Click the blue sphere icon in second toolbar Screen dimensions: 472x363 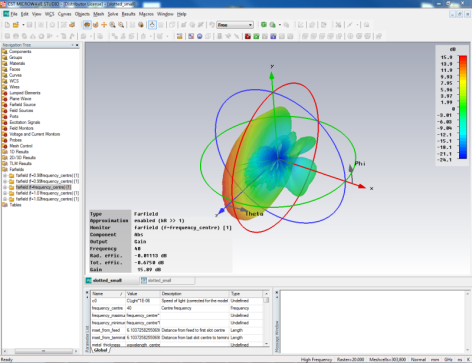pyautogui.click(x=199, y=36)
